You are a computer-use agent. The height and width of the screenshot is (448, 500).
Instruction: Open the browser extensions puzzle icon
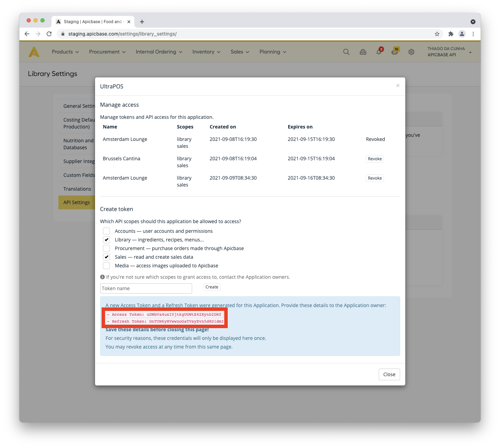click(x=451, y=34)
